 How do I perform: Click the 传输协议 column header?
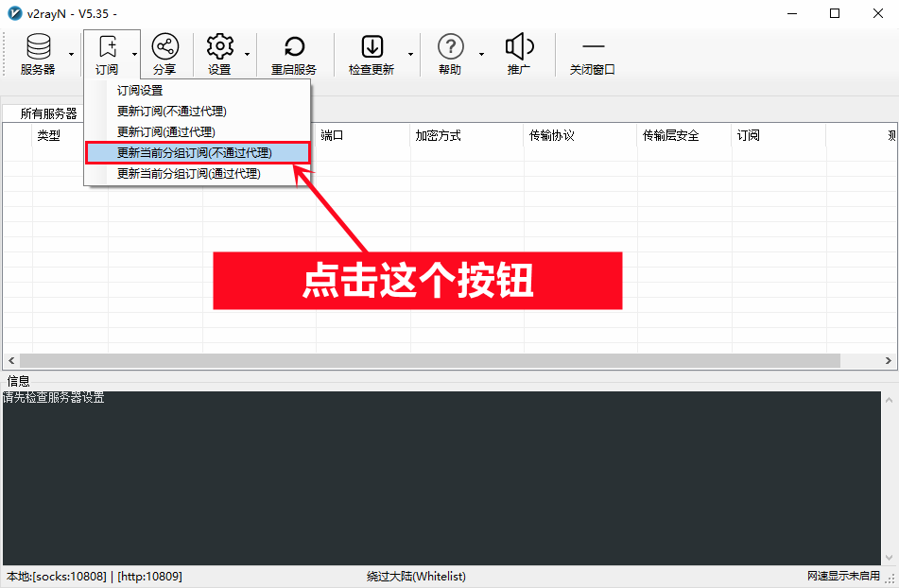coord(552,135)
